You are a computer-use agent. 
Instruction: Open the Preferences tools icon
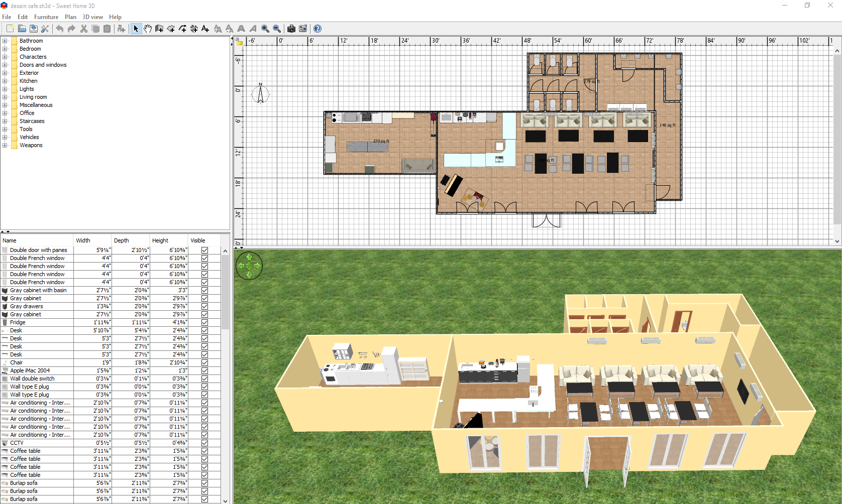tap(45, 29)
